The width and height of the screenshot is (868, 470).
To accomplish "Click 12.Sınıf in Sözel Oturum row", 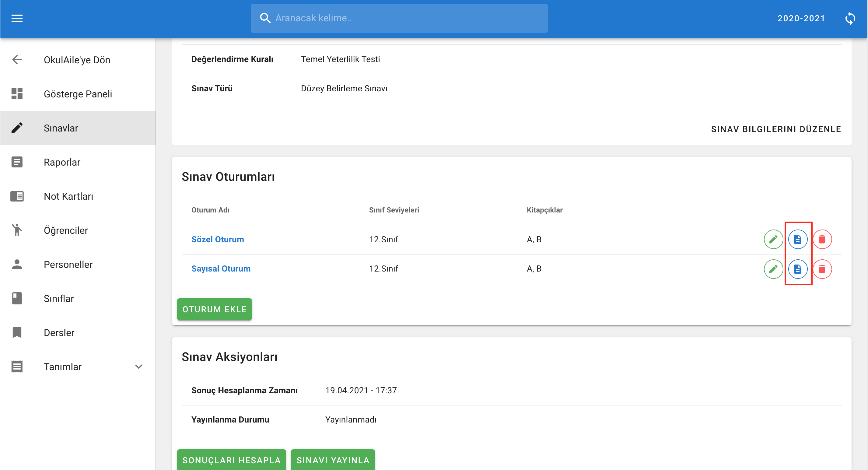I will tap(383, 239).
